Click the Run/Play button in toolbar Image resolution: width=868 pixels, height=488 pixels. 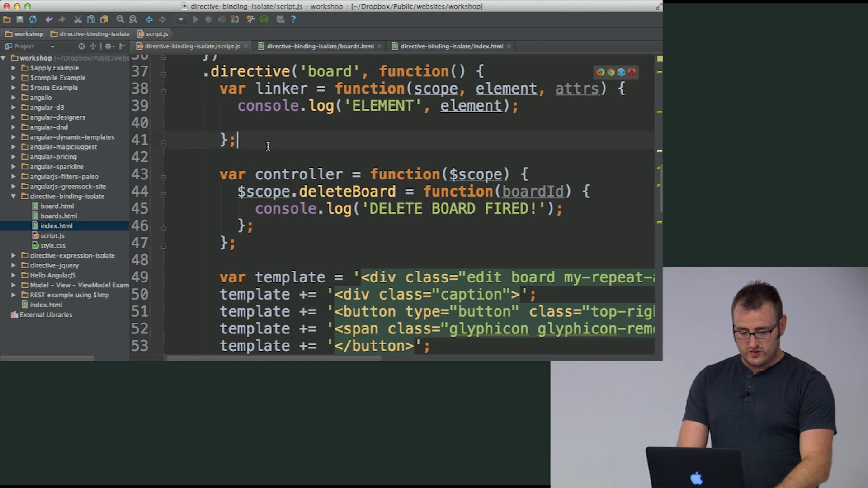pos(196,19)
